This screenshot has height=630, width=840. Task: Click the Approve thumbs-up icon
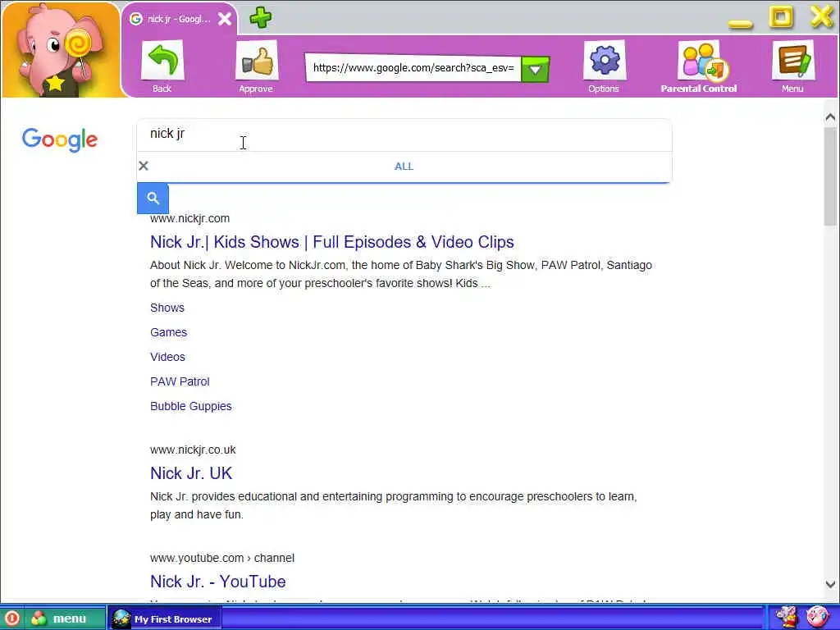(257, 61)
